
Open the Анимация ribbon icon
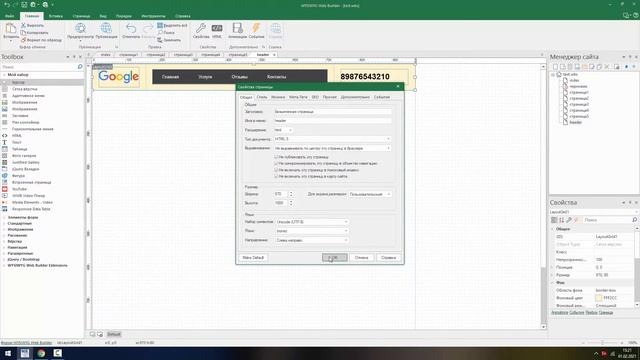pyautogui.click(x=237, y=31)
